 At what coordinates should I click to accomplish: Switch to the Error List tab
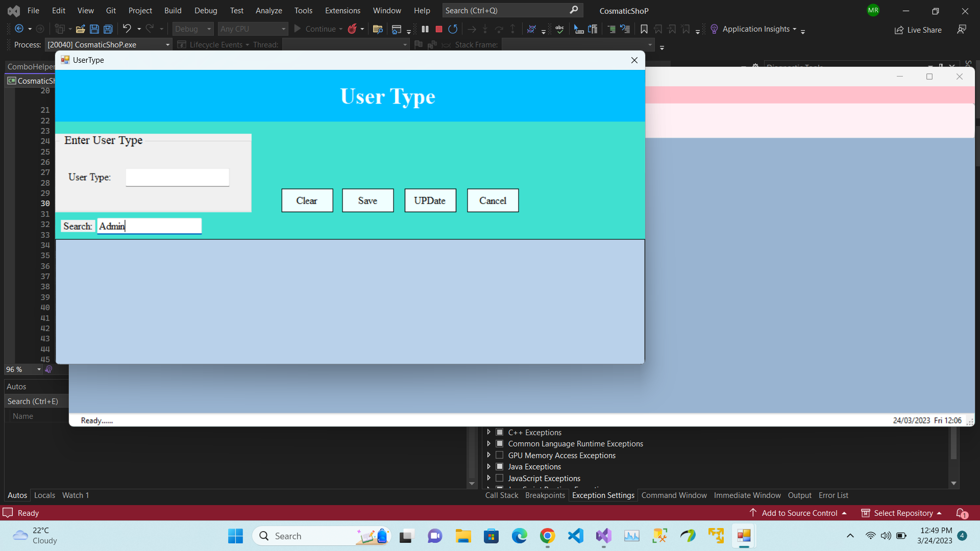pos(833,495)
